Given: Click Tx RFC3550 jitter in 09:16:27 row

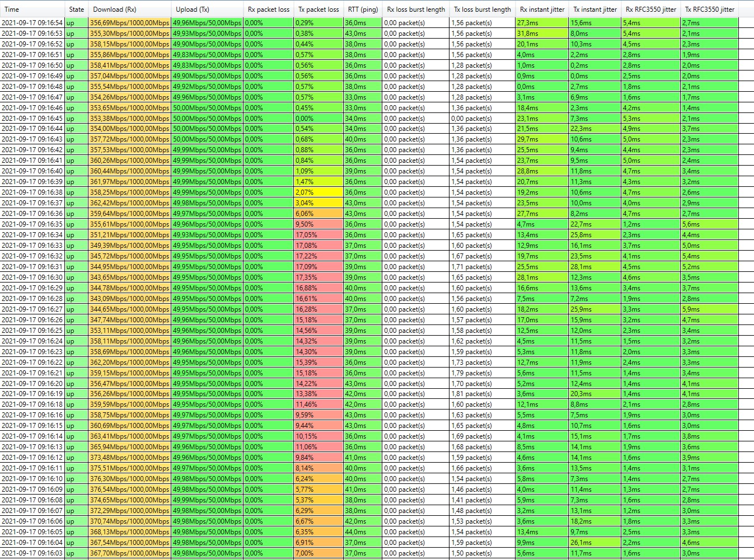Looking at the screenshot, I should 710,309.
